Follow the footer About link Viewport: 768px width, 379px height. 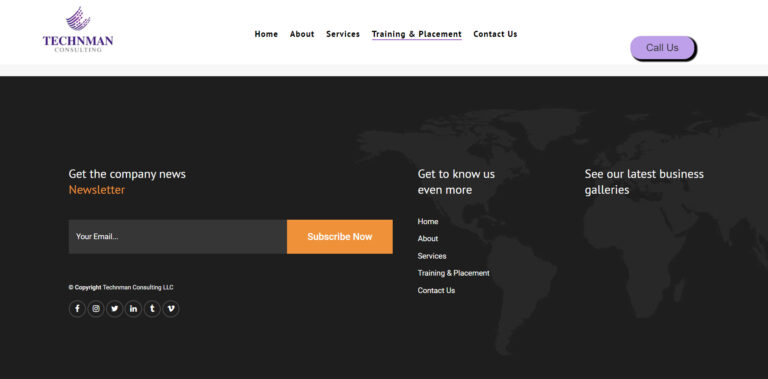click(x=428, y=238)
